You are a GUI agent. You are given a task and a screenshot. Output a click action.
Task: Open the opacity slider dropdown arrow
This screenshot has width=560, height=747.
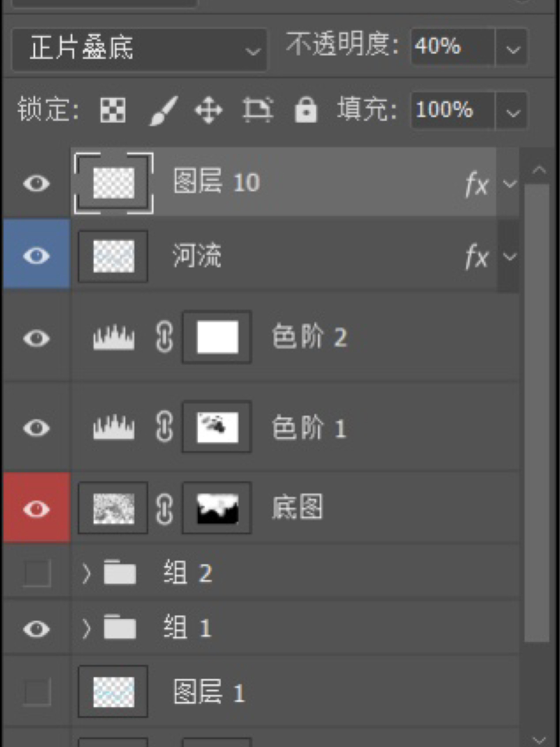point(512,47)
